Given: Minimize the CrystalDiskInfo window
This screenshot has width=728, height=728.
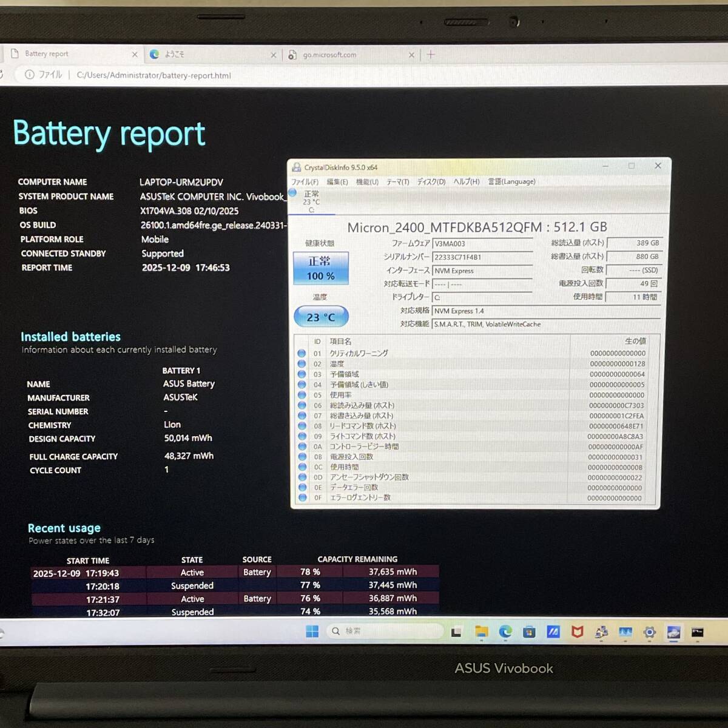Looking at the screenshot, I should [x=605, y=166].
